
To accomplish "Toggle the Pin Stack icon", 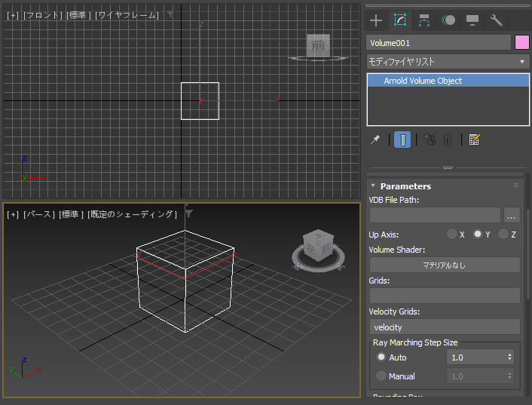I will coord(375,140).
